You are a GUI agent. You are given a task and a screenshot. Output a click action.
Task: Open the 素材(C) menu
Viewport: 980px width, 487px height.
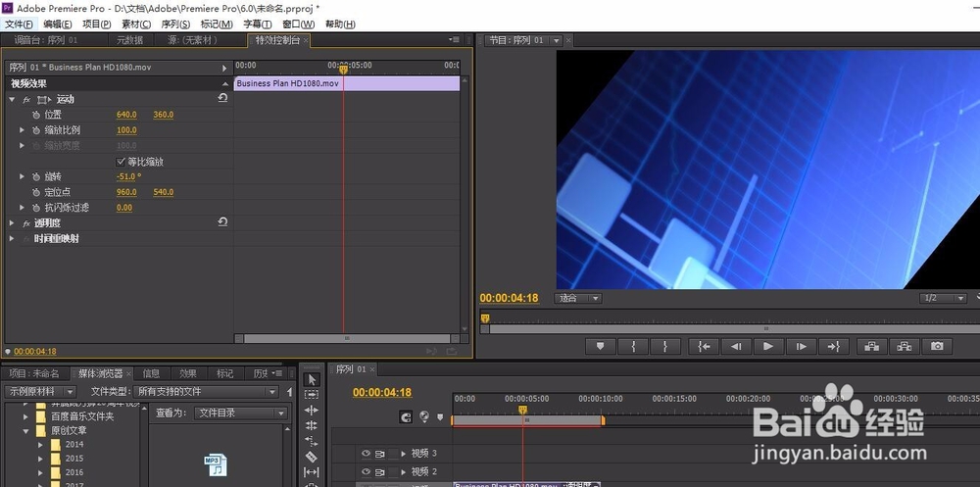(136, 24)
